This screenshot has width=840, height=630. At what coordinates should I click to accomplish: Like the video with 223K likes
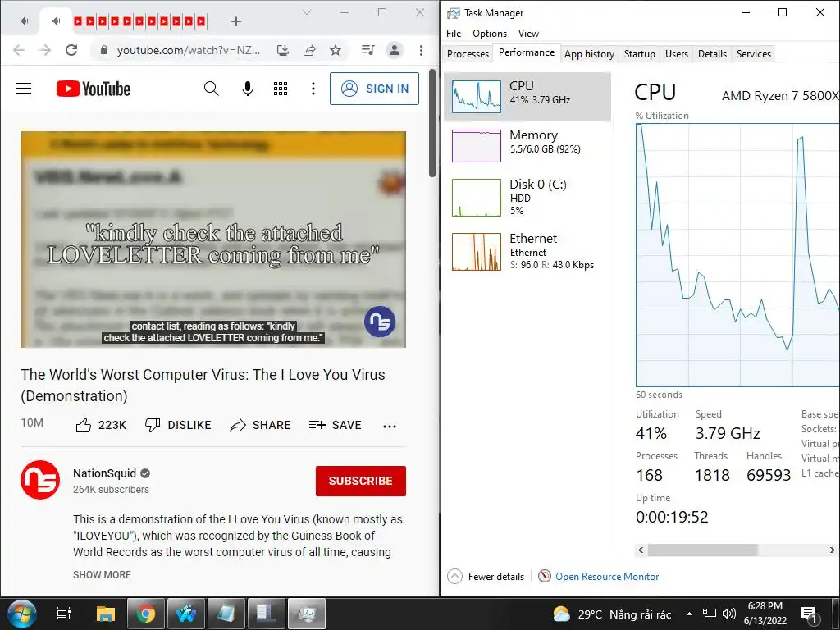coord(101,426)
